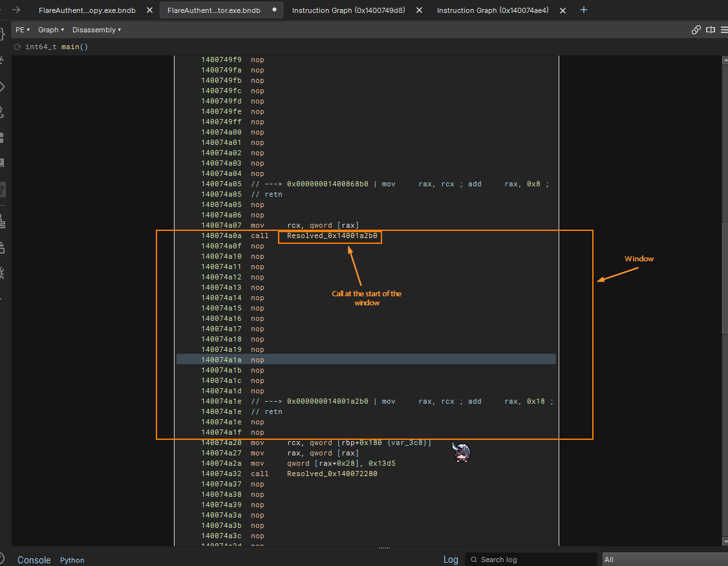Click the refresh icon beside int64_t main()
The height and width of the screenshot is (566, 728).
point(17,47)
